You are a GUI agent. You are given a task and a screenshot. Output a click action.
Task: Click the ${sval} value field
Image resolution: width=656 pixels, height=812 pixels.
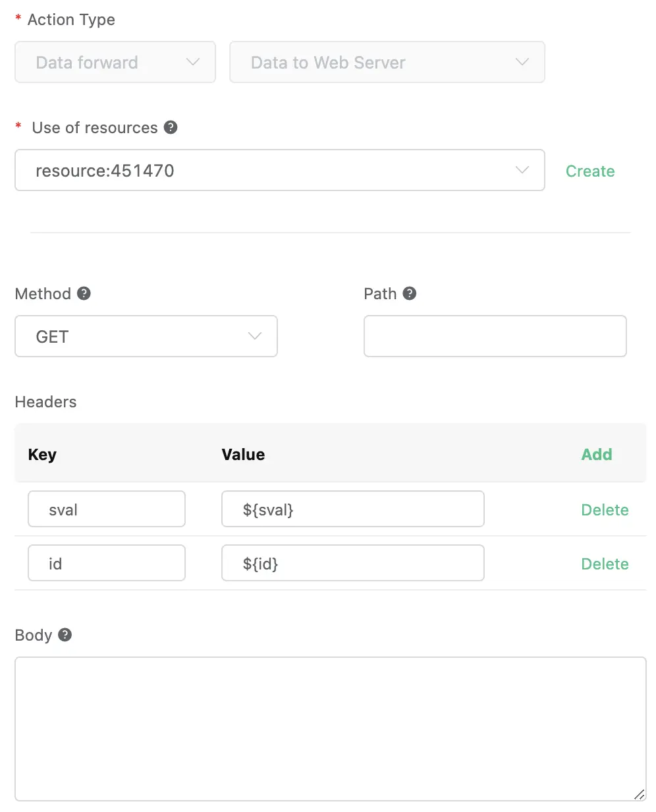352,509
